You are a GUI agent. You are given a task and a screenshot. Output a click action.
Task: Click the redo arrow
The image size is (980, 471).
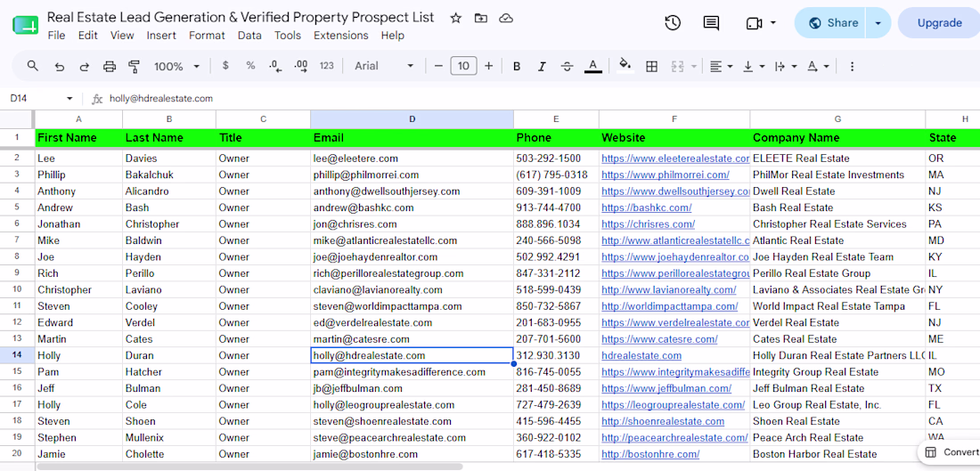click(85, 66)
